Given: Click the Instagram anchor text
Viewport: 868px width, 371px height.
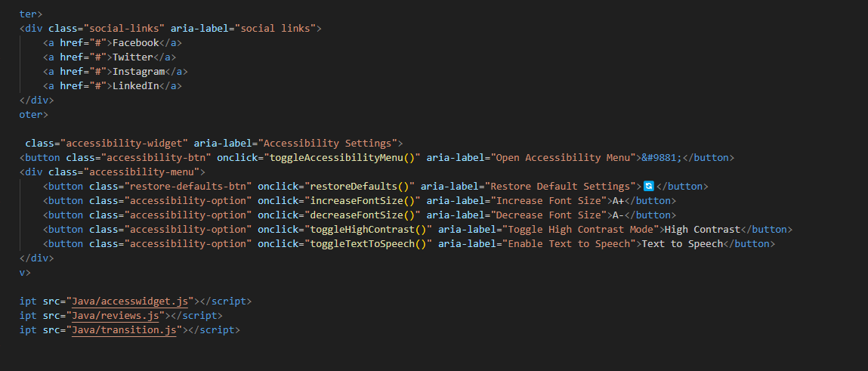Looking at the screenshot, I should coord(138,72).
